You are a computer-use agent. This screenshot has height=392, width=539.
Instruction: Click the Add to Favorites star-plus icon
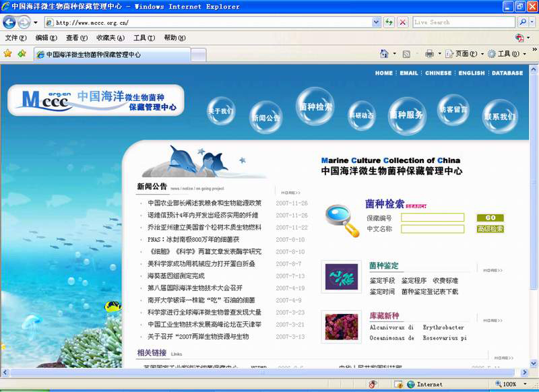tap(22, 54)
